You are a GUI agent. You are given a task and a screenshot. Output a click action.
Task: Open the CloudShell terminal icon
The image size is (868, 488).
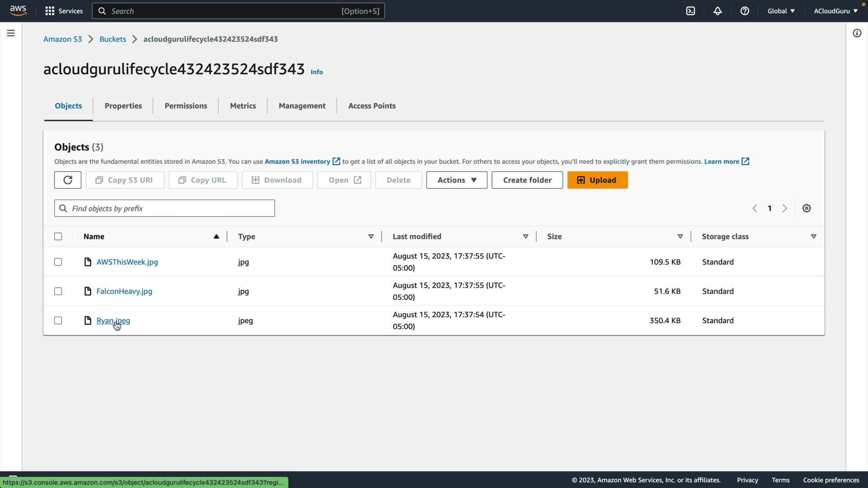(x=690, y=11)
